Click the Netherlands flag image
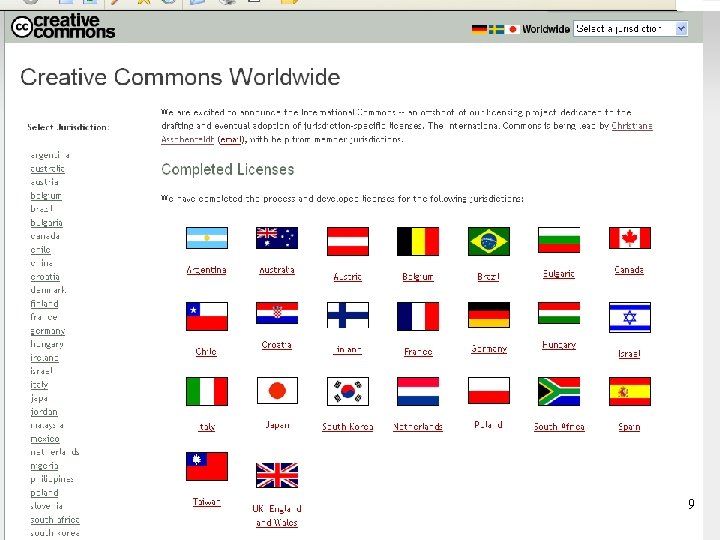The width and height of the screenshot is (720, 540). click(418, 392)
